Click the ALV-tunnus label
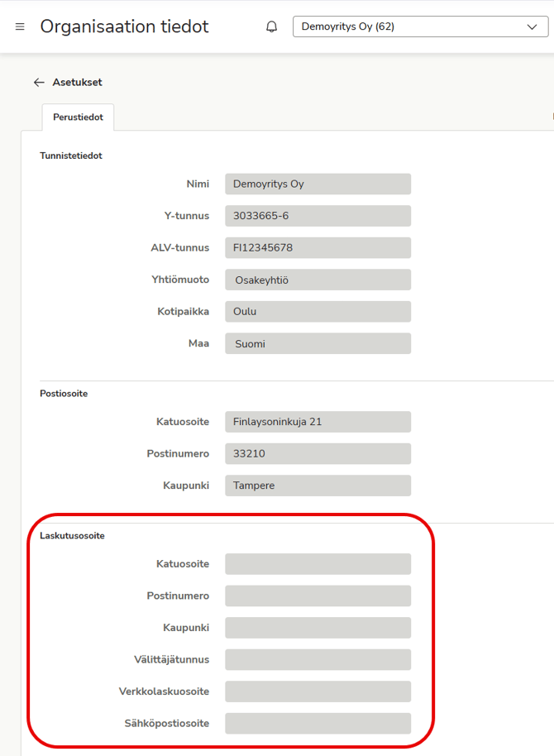The height and width of the screenshot is (756, 554). (180, 248)
